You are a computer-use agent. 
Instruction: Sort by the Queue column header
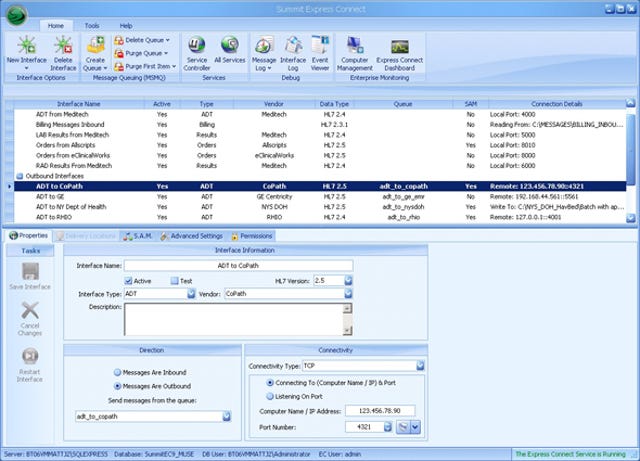(x=403, y=104)
